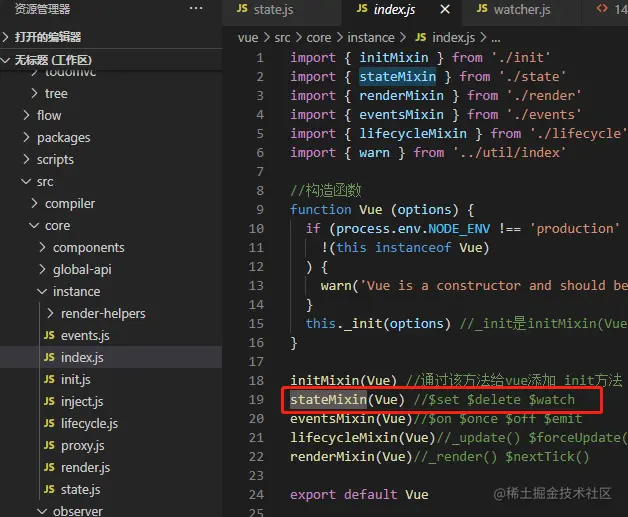Open proxy.js in the file tree
The image size is (628, 517).
111,445
